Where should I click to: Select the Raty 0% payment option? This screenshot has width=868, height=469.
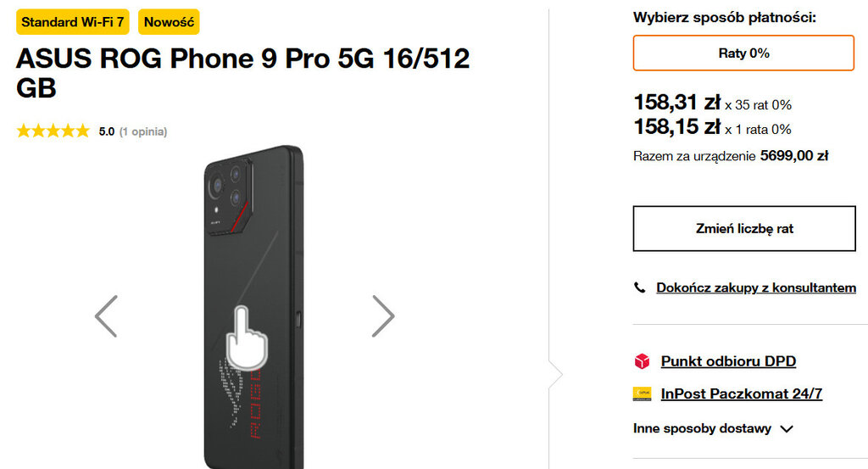[743, 53]
